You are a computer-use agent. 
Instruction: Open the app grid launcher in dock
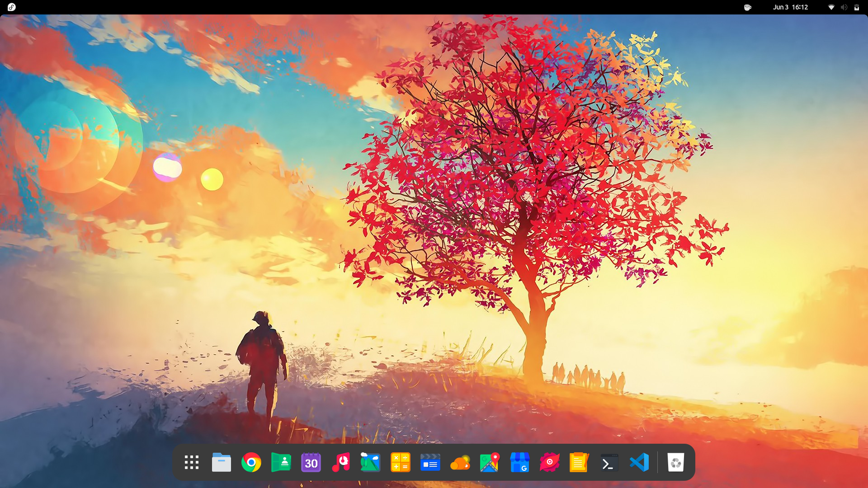tap(192, 462)
